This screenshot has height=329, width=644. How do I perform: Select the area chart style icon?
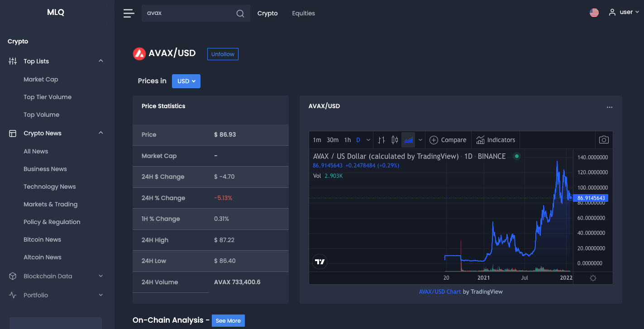(x=408, y=140)
